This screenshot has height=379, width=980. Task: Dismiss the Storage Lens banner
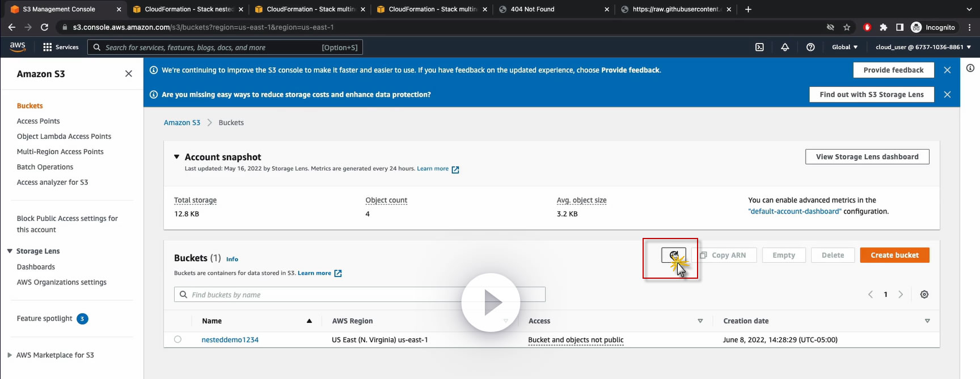(x=947, y=95)
